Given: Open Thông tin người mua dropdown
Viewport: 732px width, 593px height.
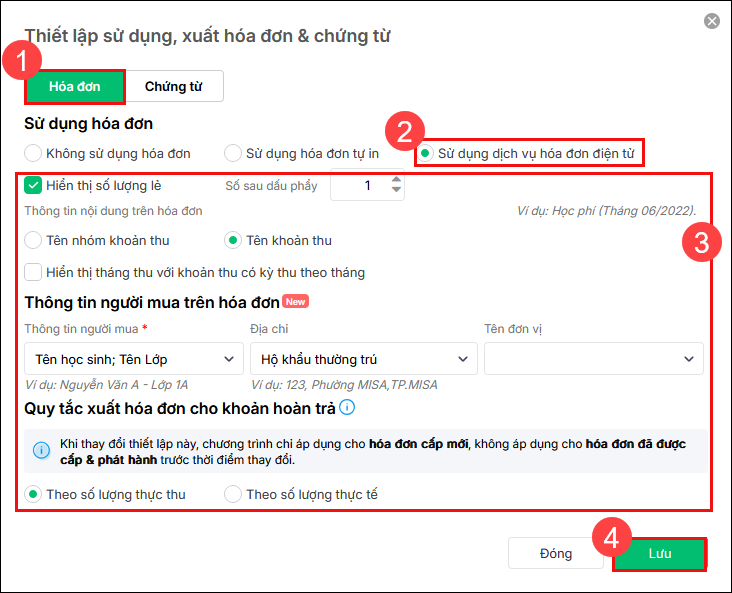Looking at the screenshot, I should 133,359.
